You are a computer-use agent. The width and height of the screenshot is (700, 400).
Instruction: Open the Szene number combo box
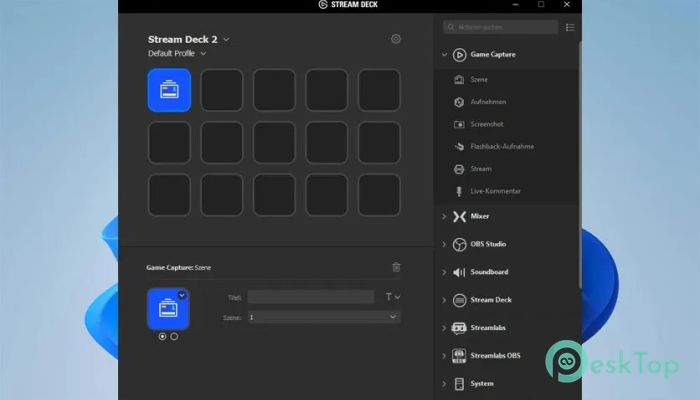coord(324,317)
